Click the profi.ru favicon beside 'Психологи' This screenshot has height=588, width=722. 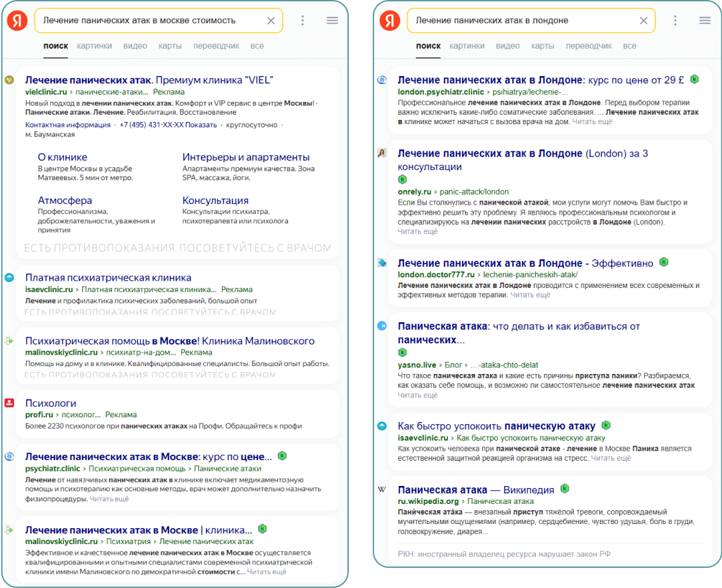click(x=9, y=403)
